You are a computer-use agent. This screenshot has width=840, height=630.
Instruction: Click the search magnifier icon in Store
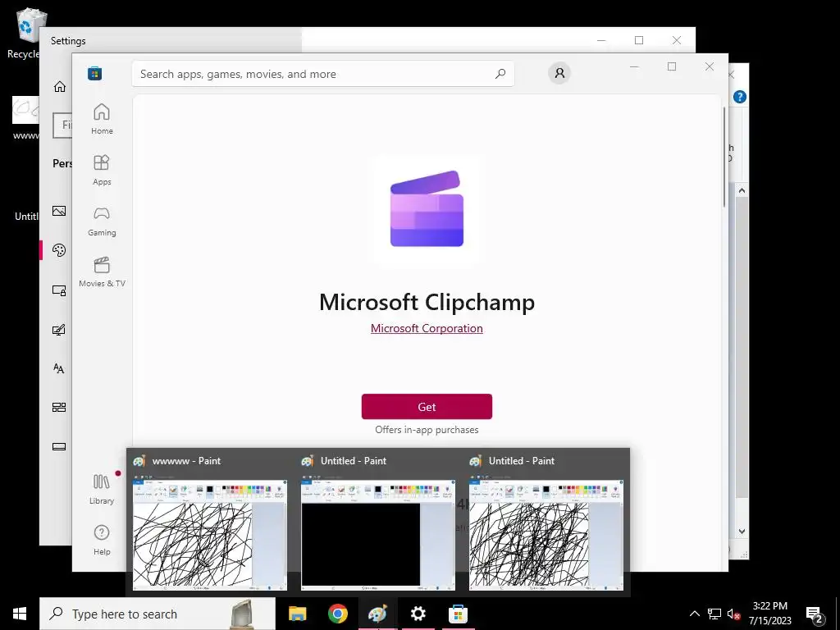pos(500,74)
